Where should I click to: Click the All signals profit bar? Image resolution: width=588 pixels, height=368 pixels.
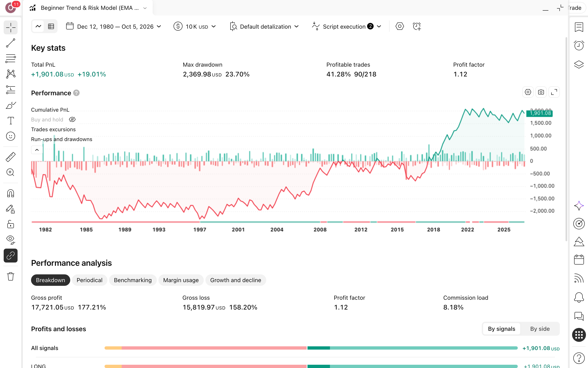(x=311, y=348)
